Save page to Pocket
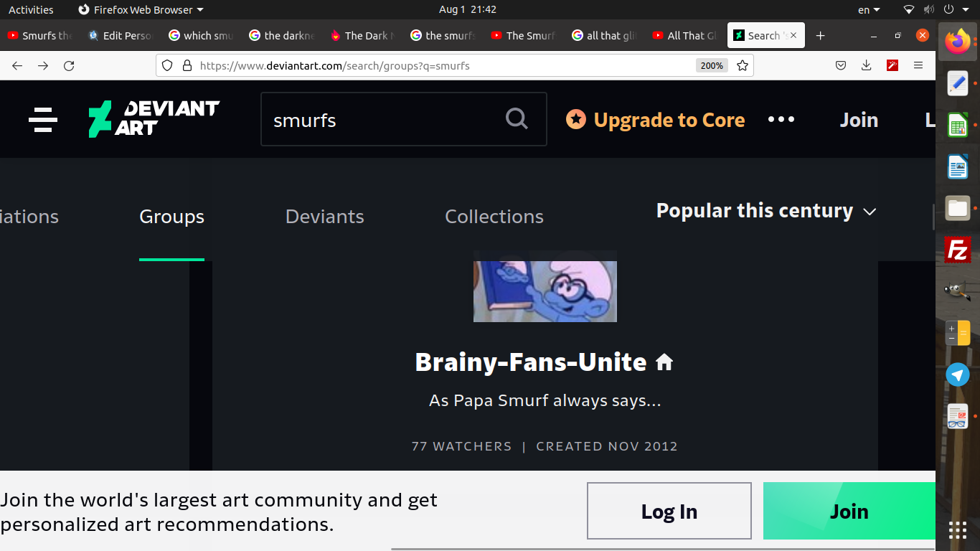 (x=841, y=65)
